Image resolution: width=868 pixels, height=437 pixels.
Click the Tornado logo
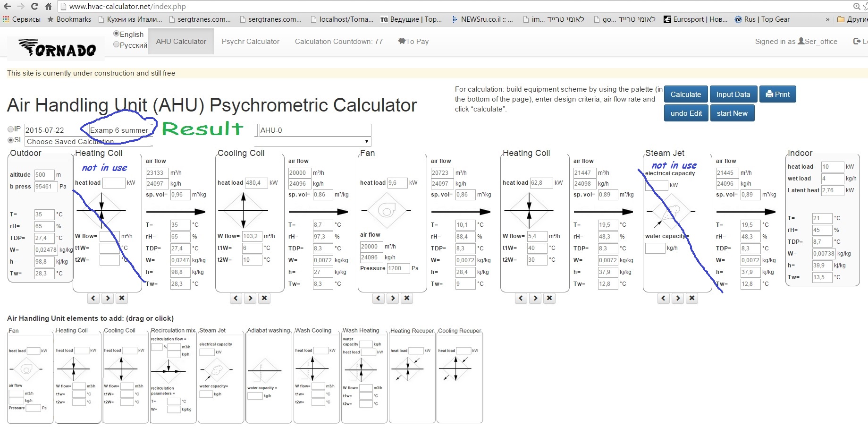[57, 48]
